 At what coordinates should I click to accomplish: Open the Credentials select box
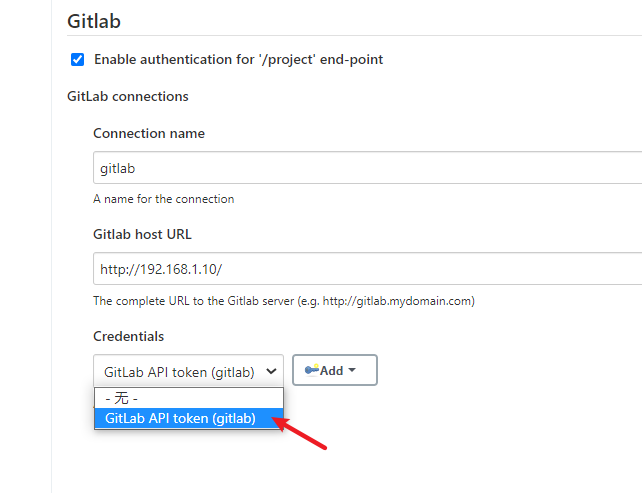(188, 371)
